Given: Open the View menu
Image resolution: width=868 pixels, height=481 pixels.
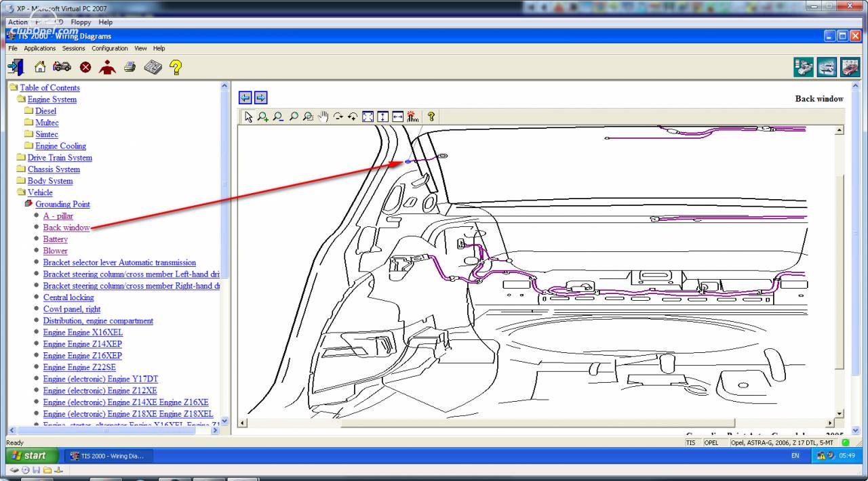Looking at the screenshot, I should click(140, 48).
